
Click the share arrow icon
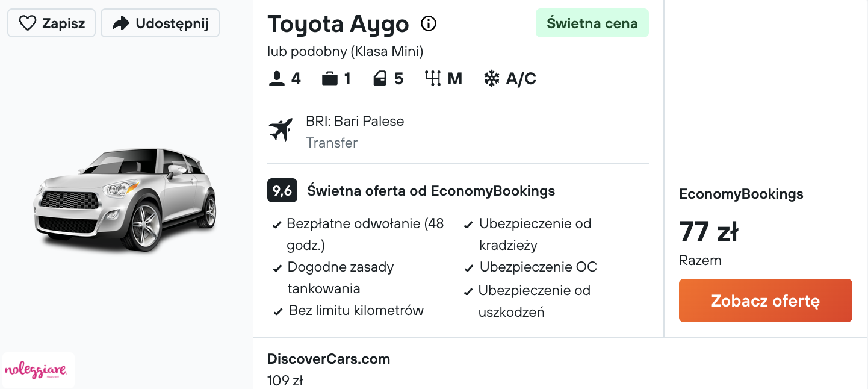122,23
